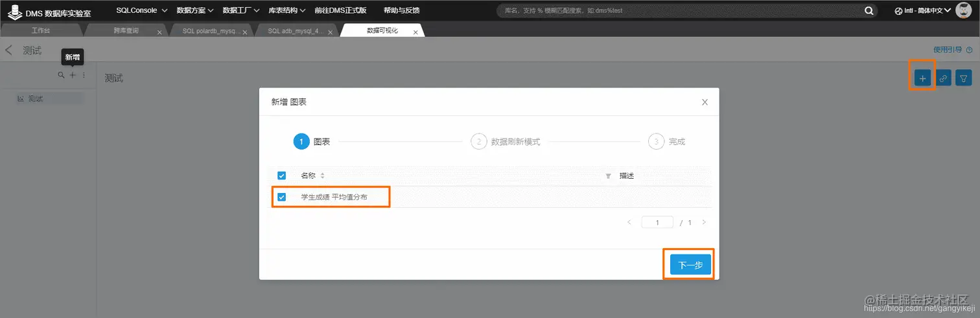
Task: Open the user avatar profile
Action: (x=963, y=10)
